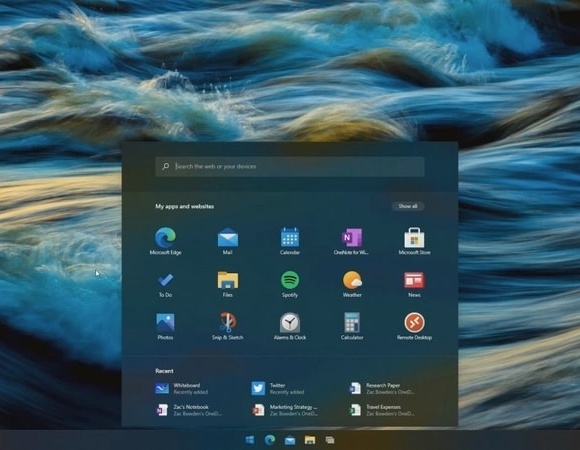The height and width of the screenshot is (450, 580).
Task: Open Microsoft Edge from the apps grid
Action: (165, 241)
